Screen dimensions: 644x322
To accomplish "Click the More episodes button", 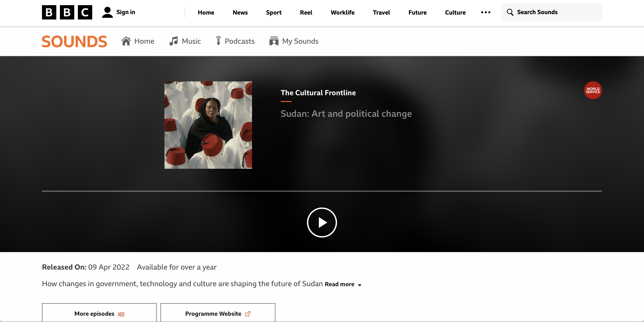I will pos(99,313).
